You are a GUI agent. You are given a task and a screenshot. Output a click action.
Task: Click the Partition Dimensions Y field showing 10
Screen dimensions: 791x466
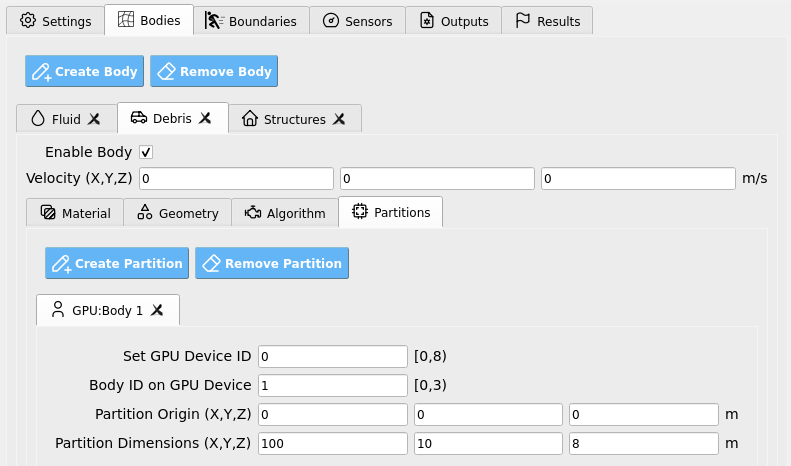click(x=488, y=443)
